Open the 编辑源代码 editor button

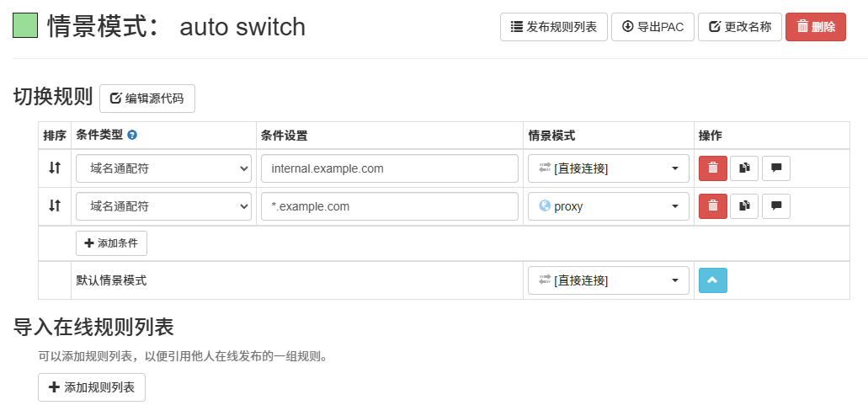click(147, 99)
